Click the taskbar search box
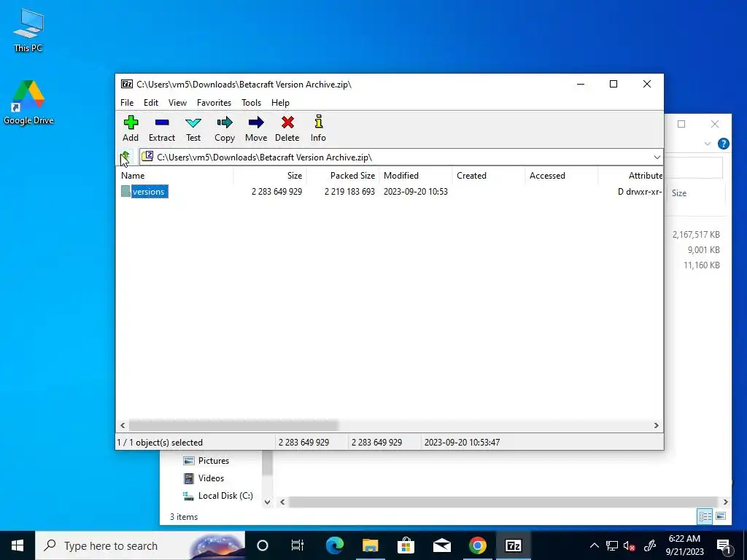747x560 pixels. [x=140, y=545]
